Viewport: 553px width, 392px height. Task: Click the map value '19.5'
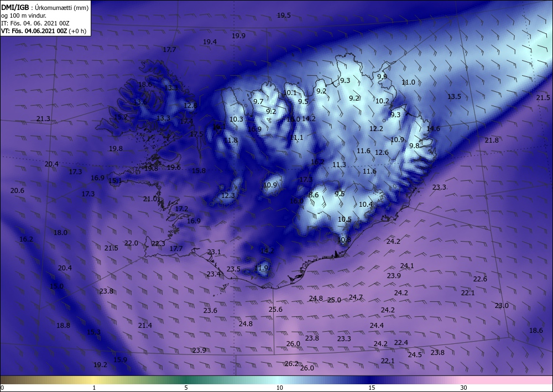coord(284,15)
